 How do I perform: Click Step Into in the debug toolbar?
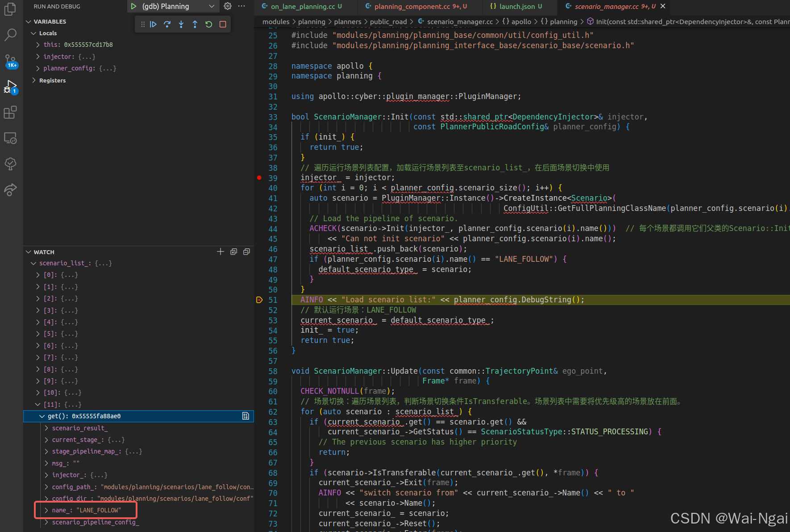point(181,24)
